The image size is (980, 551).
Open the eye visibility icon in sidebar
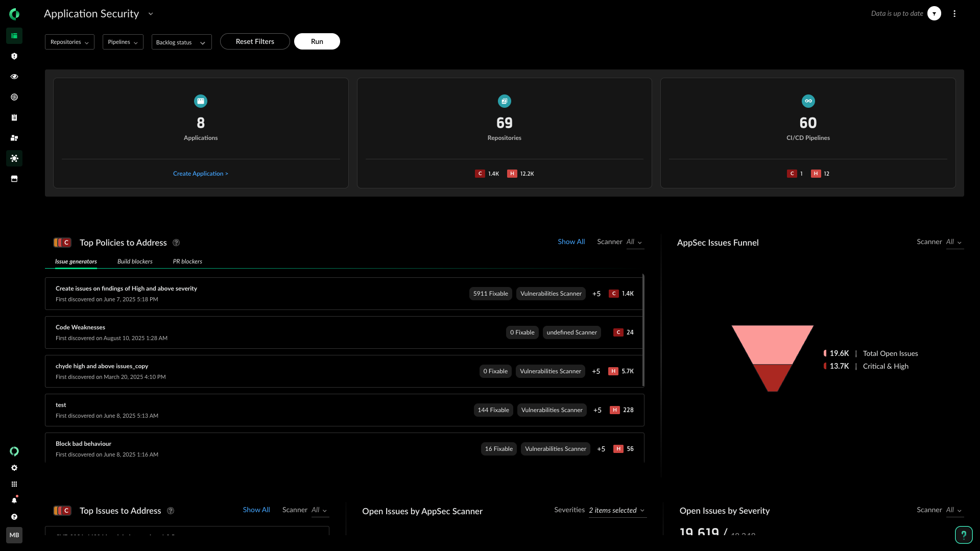tap(14, 77)
